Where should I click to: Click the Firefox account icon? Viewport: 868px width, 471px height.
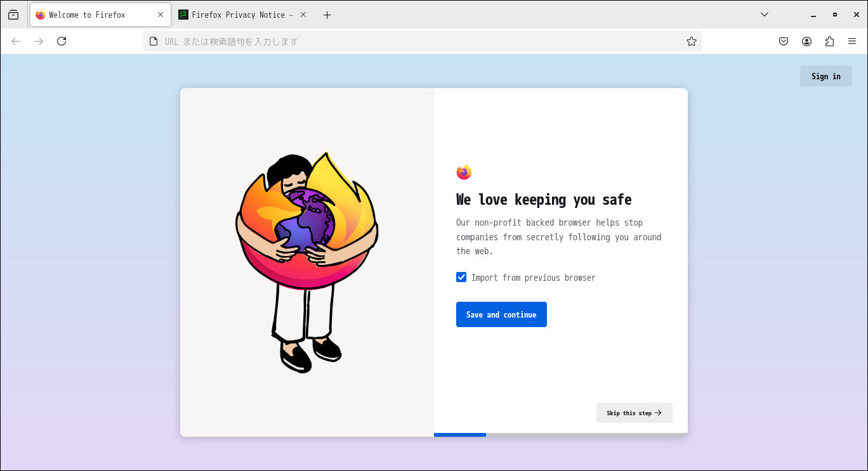tap(806, 41)
